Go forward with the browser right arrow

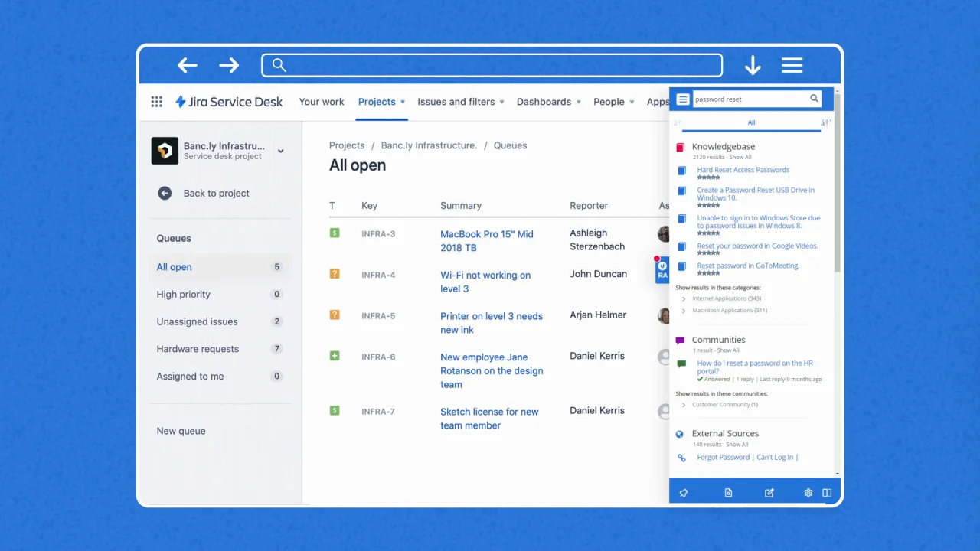(x=229, y=65)
